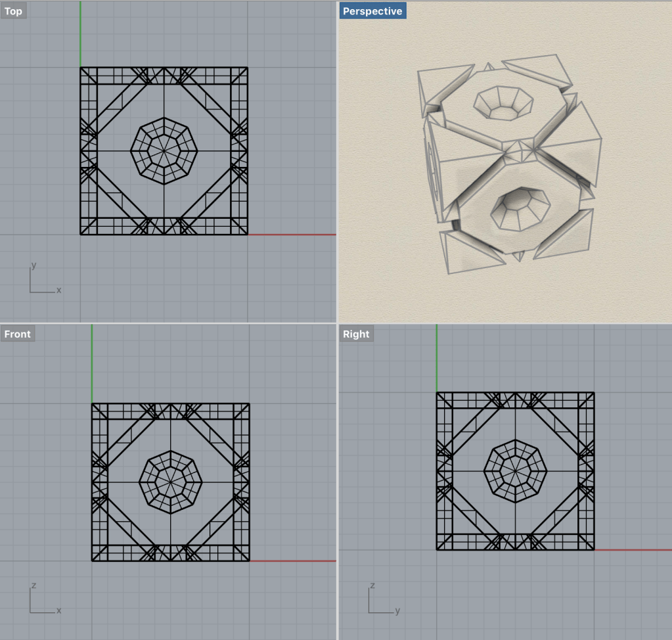
Task: Click the red x-axis line in Top viewport
Action: (x=292, y=235)
